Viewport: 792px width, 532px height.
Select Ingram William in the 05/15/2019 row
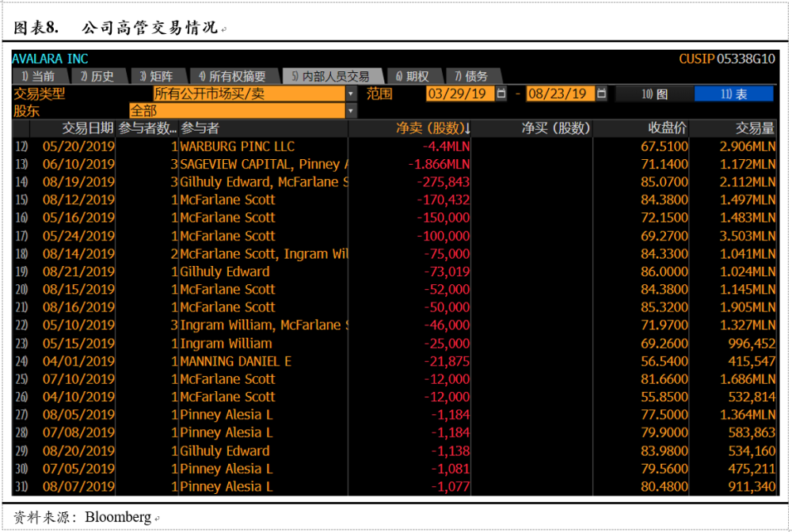click(227, 344)
